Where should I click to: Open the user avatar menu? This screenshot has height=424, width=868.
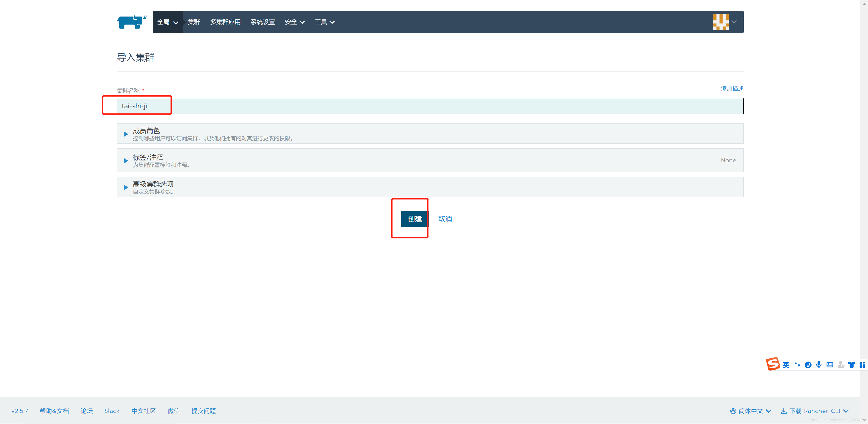click(x=721, y=22)
